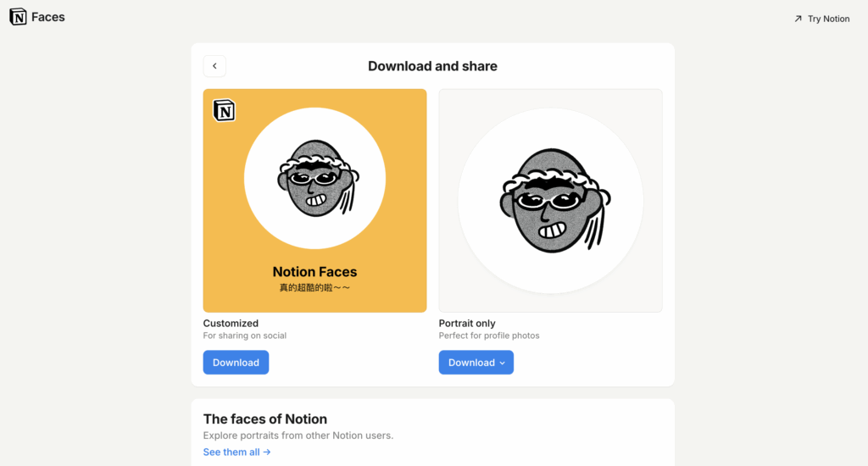Go back using the left chevron button
Image resolution: width=868 pixels, height=466 pixels.
point(214,66)
